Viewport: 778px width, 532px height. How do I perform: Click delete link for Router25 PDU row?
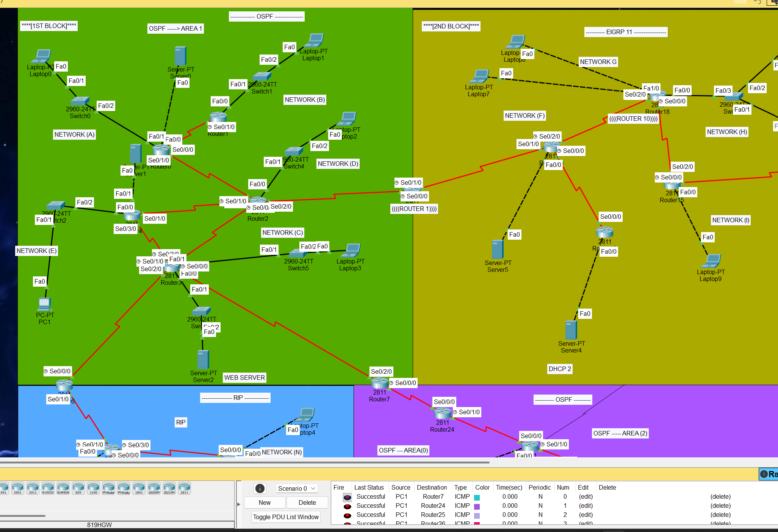pos(720,515)
